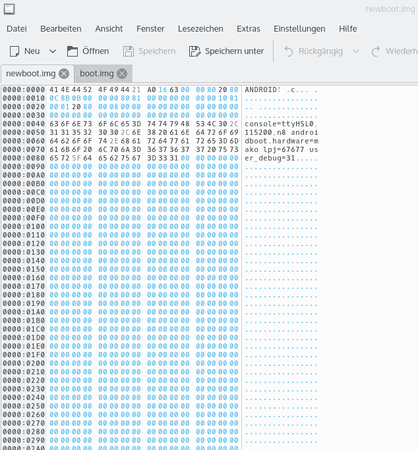Click the console=ttyHSL0 text in ASCII column

click(x=279, y=124)
